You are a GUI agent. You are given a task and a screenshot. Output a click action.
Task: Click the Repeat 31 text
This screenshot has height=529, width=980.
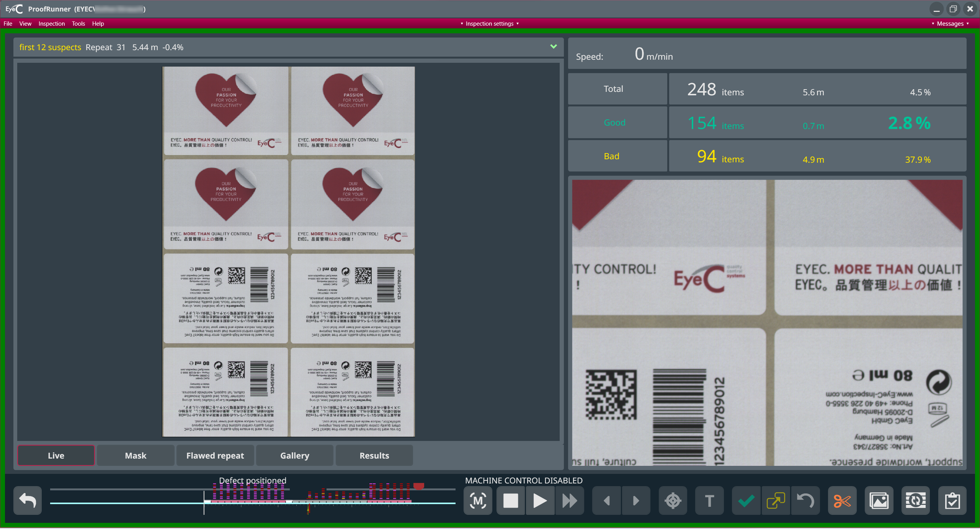[105, 47]
